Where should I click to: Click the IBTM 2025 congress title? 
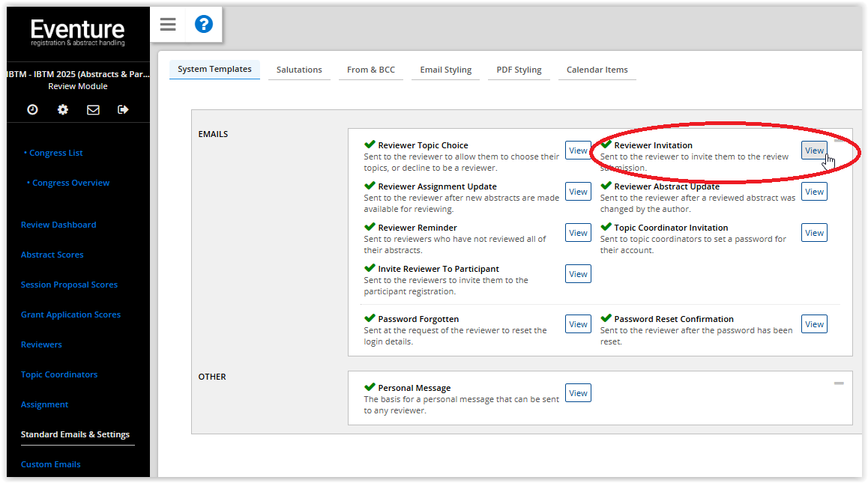[x=78, y=74]
